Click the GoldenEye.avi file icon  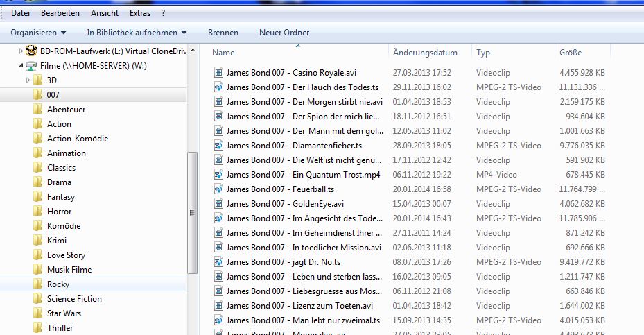click(218, 203)
